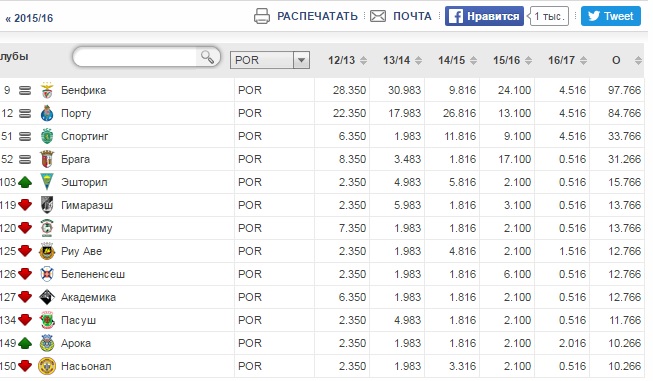
Task: Open the POR country dropdown
Action: (270, 60)
